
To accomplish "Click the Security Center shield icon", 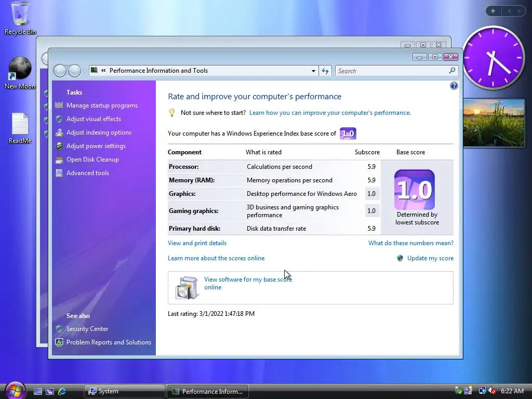I will 59,328.
